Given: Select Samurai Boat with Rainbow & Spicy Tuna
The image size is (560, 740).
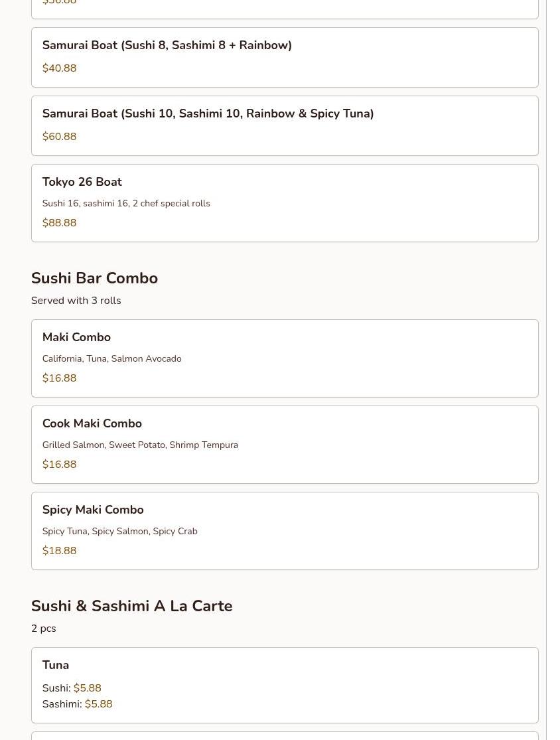Looking at the screenshot, I should click(208, 114).
